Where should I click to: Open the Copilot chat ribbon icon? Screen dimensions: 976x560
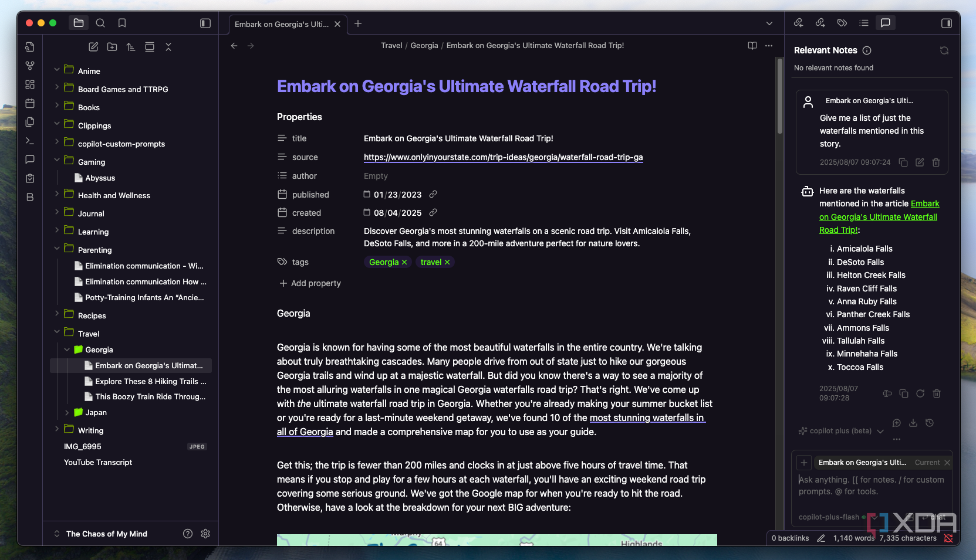[x=30, y=159]
